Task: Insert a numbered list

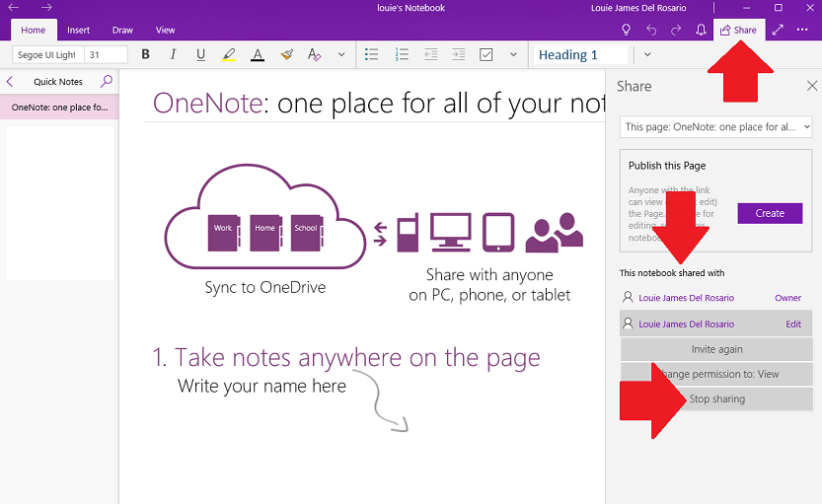Action: [x=402, y=54]
